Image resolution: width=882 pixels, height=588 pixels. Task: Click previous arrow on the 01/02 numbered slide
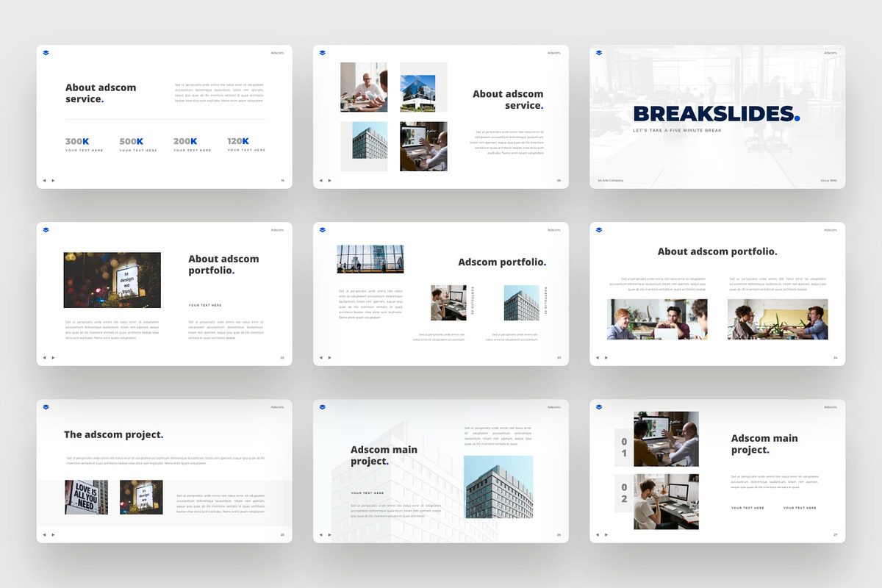tap(597, 534)
